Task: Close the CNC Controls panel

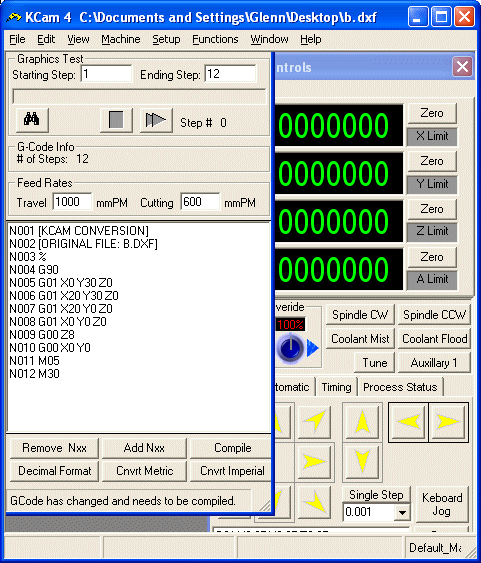Action: tap(462, 66)
